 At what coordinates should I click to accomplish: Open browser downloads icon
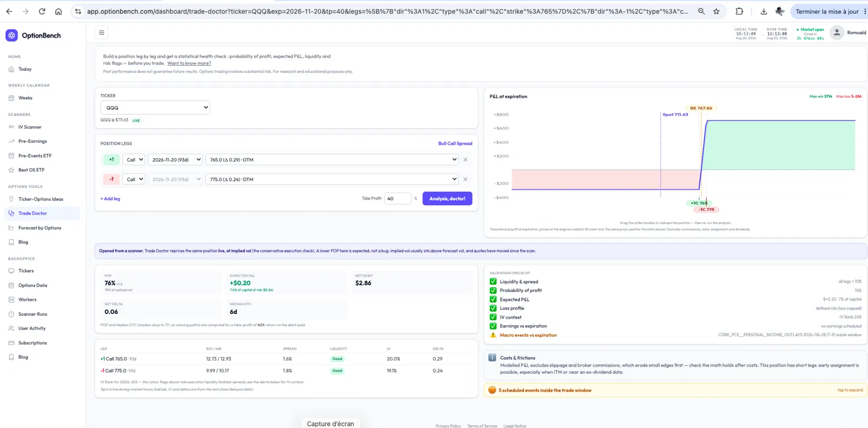(x=763, y=11)
